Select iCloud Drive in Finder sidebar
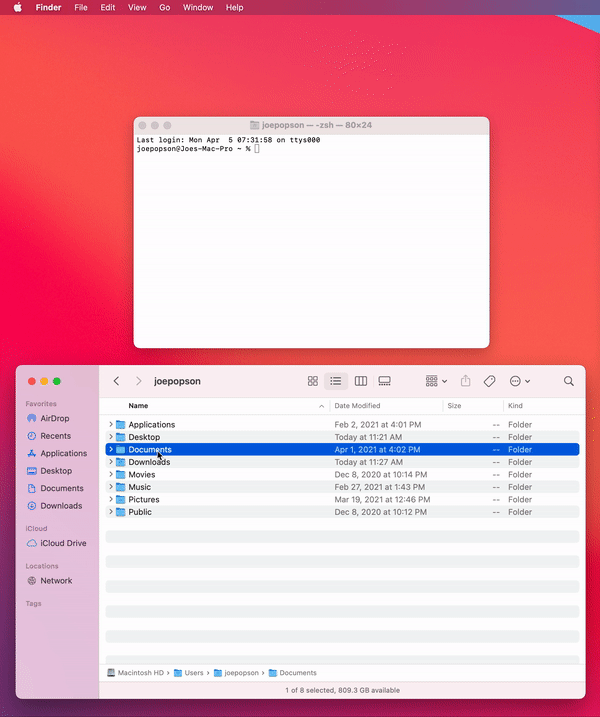The height and width of the screenshot is (717, 600). pyautogui.click(x=57, y=543)
